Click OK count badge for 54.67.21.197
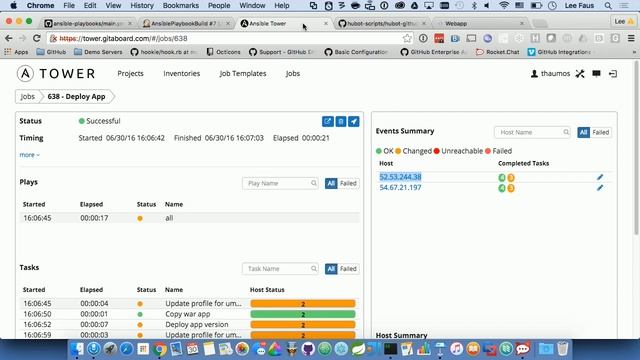This screenshot has height=360, width=640. point(502,188)
